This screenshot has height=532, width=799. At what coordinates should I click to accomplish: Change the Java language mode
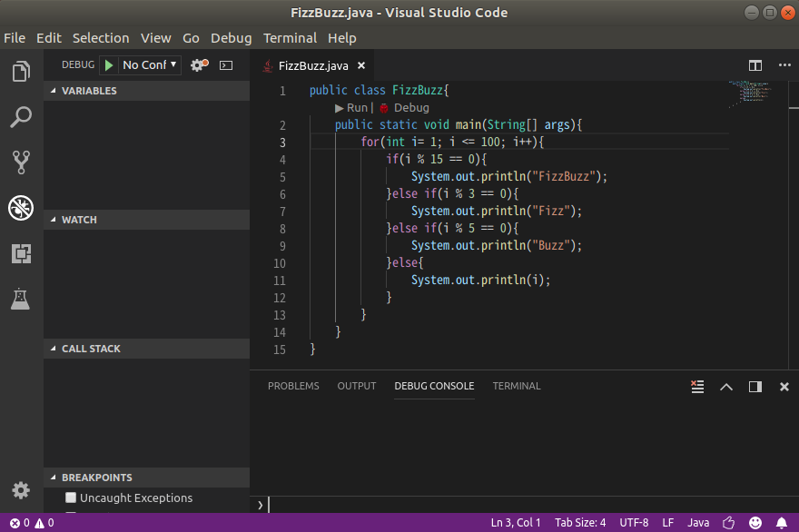(x=698, y=523)
